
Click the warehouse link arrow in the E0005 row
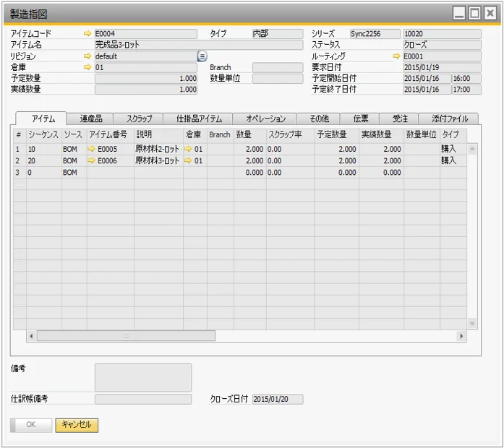[188, 149]
